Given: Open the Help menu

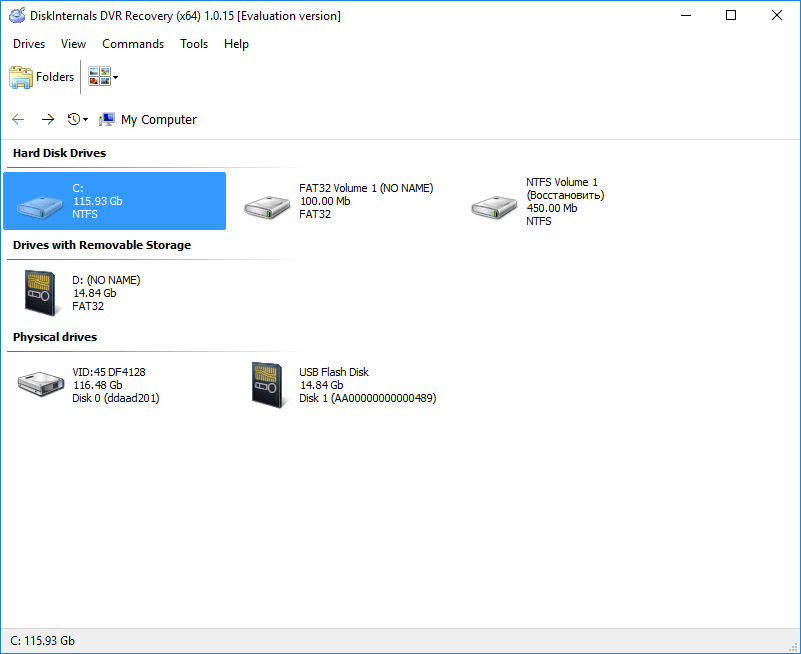Looking at the screenshot, I should [x=236, y=44].
